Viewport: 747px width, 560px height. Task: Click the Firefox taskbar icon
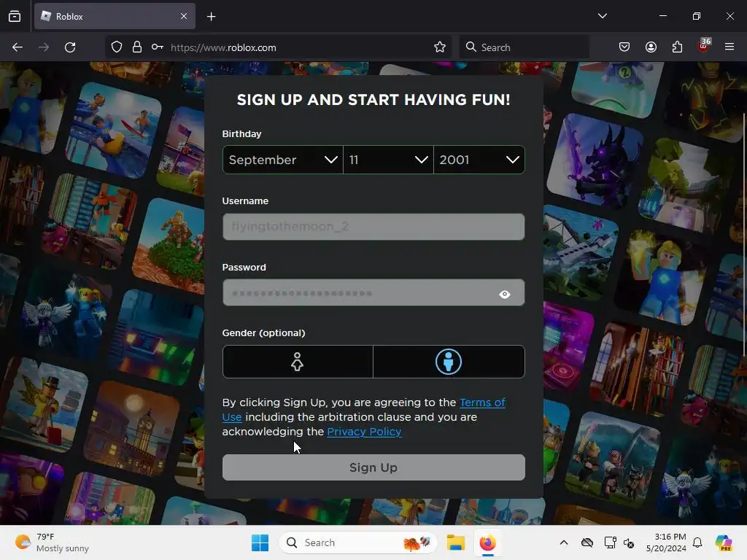(487, 542)
